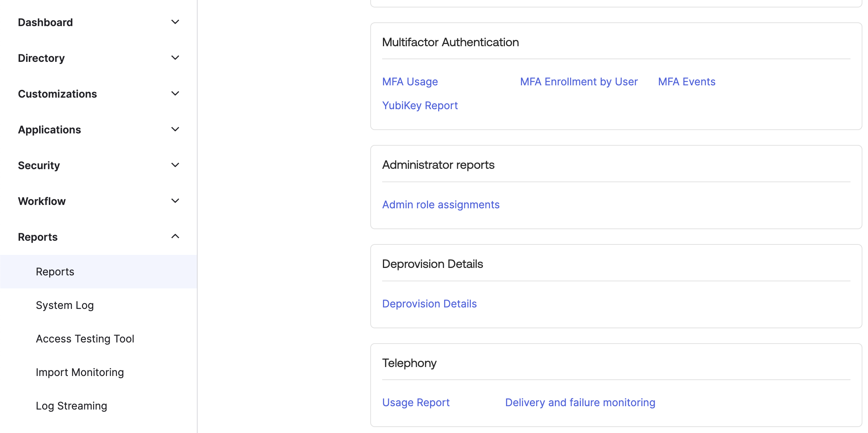Expand the Security section
The height and width of the screenshot is (433, 868).
point(175,165)
